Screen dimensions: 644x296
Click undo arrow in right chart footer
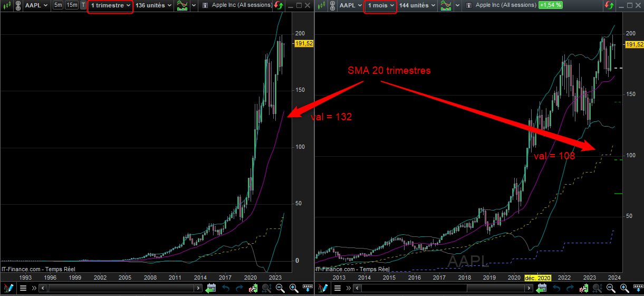point(557,288)
